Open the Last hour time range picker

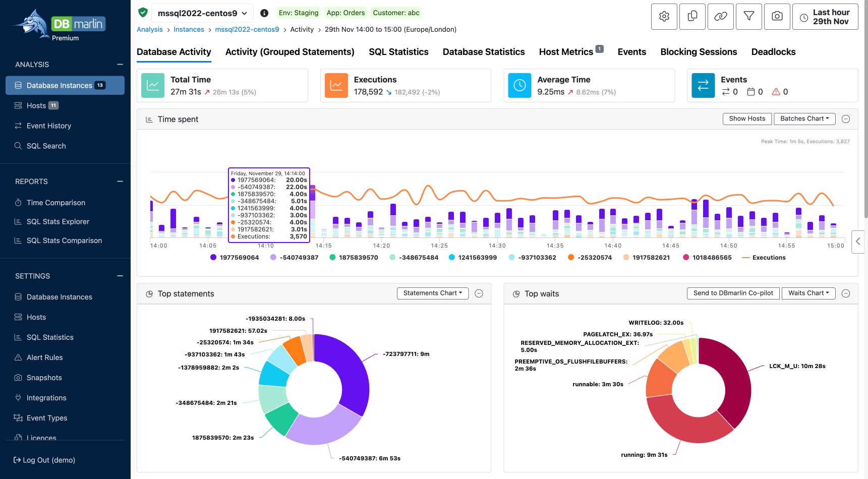tap(825, 17)
